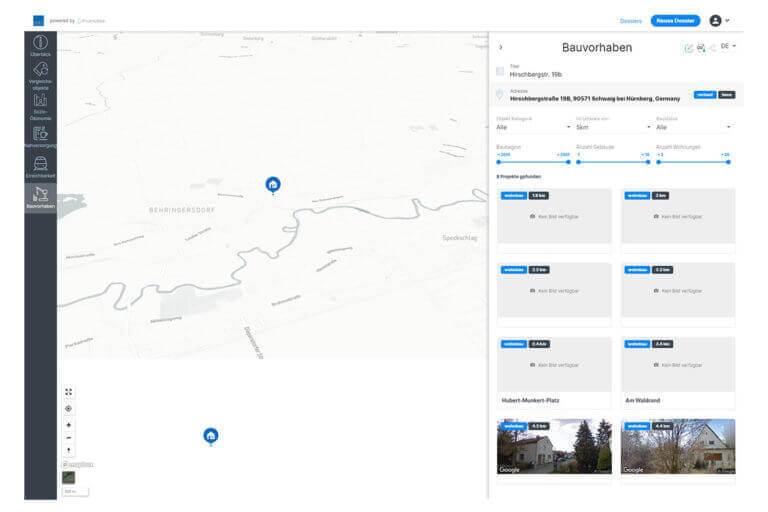Click the map fullscreen icon
This screenshot has height=512, width=768.
pyautogui.click(x=68, y=392)
